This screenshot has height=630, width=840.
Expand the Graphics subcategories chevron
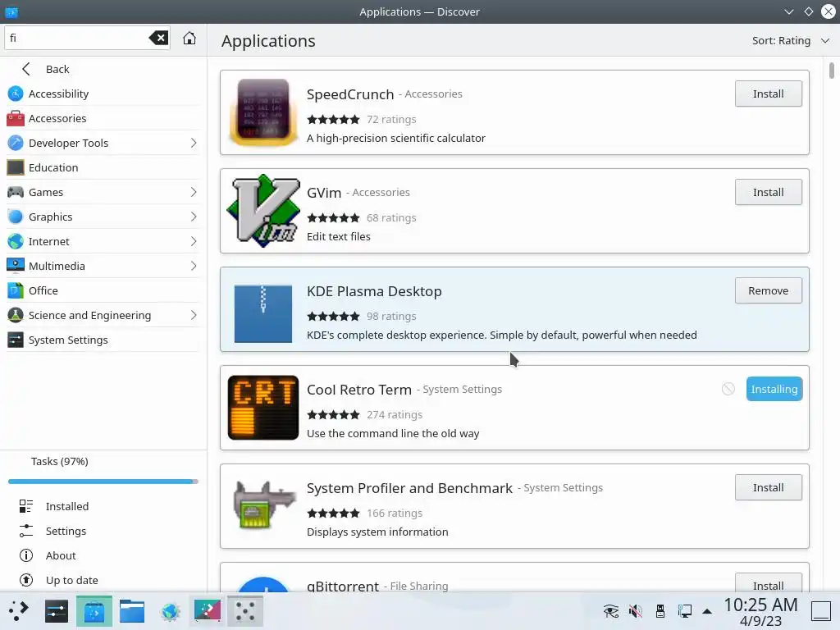(194, 217)
